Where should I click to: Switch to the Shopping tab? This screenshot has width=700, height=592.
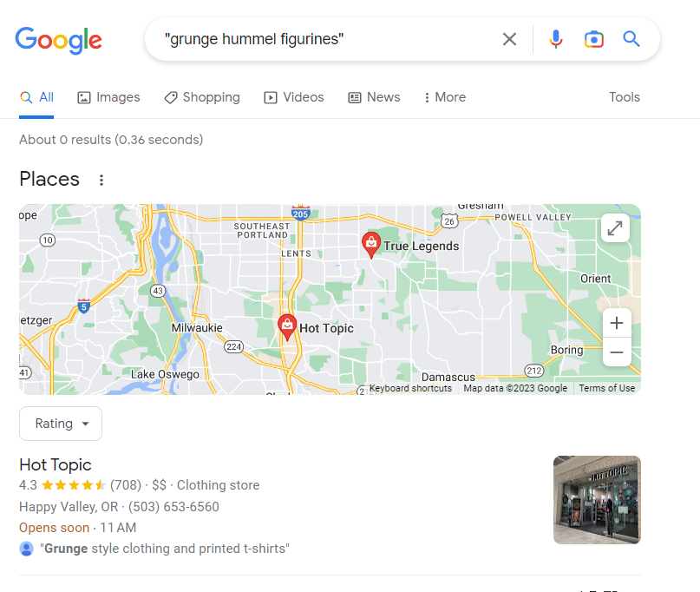pos(202,97)
